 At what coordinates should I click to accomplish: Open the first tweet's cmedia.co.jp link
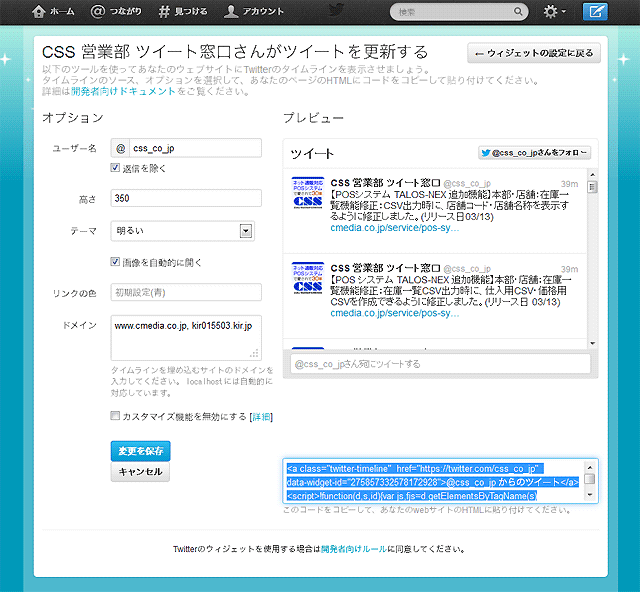click(395, 228)
